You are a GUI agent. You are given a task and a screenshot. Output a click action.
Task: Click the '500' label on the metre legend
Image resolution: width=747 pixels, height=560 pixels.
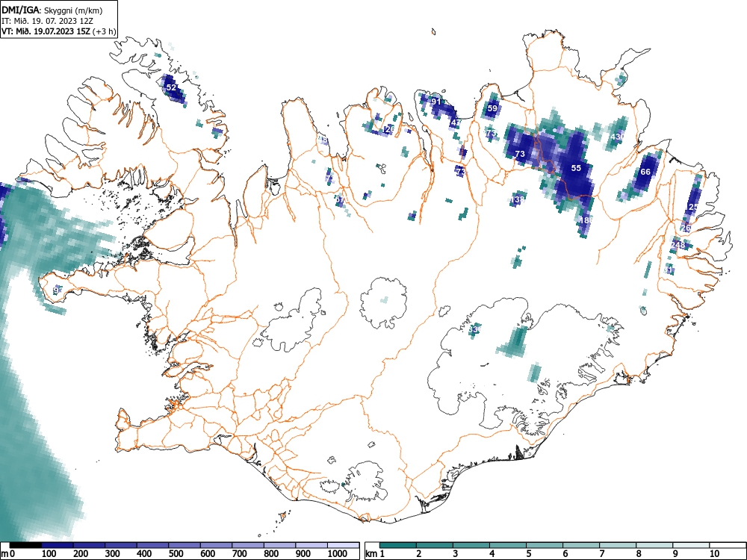176,554
